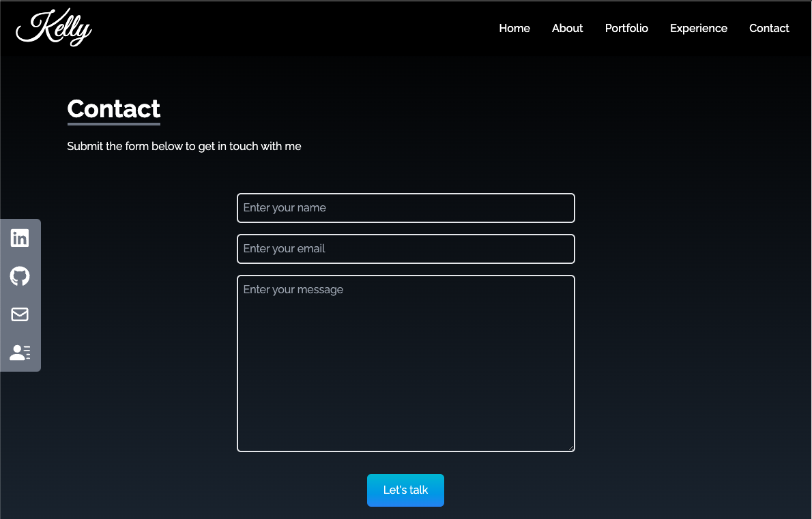Viewport: 812px width, 519px height.
Task: Click the Contact page heading
Action: 113,108
